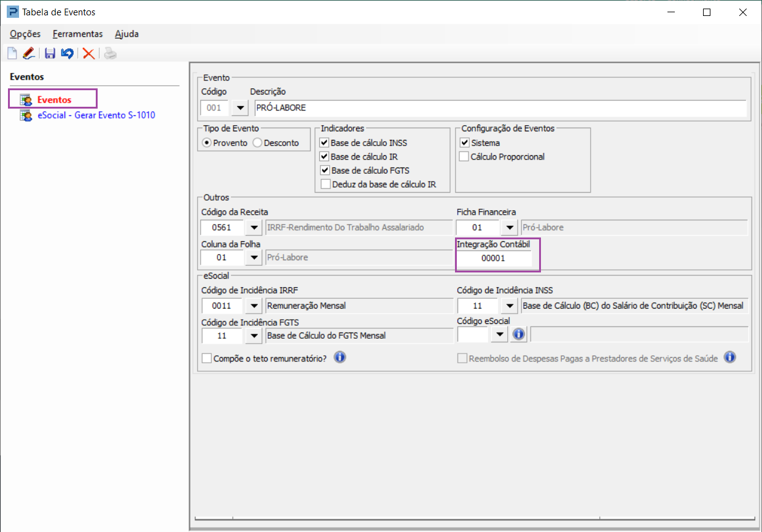The image size is (762, 532).
Task: Click the New event page icon
Action: 12,53
